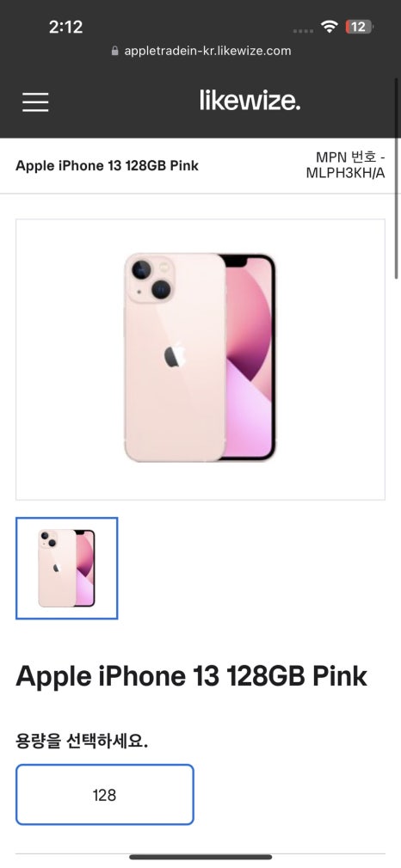Tap the MPN number MLPH3KH/A
Image resolution: width=401 pixels, height=868 pixels.
346,173
